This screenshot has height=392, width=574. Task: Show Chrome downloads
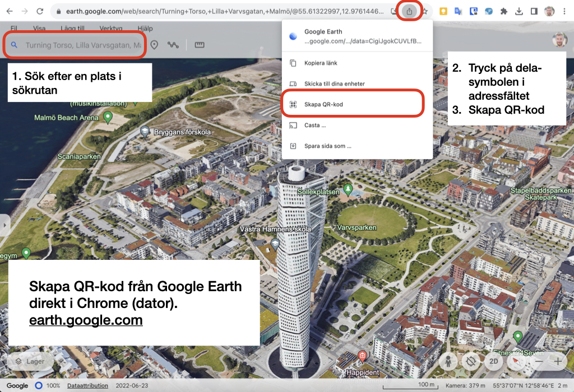coord(519,11)
